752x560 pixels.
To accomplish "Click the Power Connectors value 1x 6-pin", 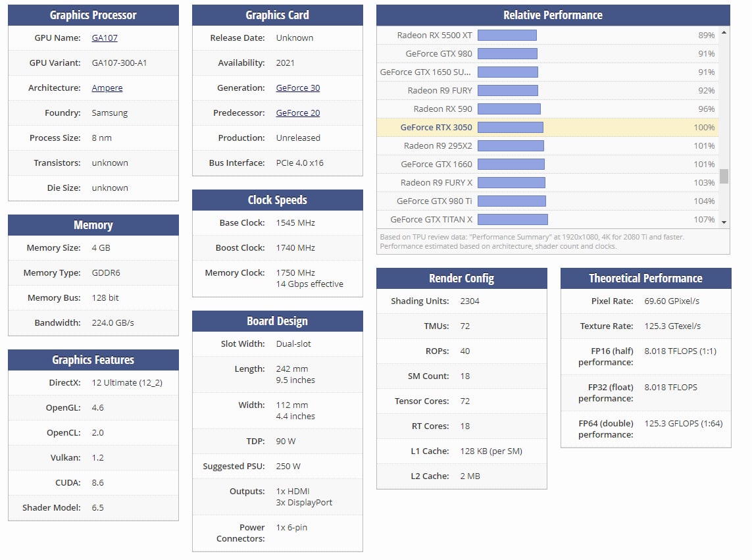I will pos(291,527).
